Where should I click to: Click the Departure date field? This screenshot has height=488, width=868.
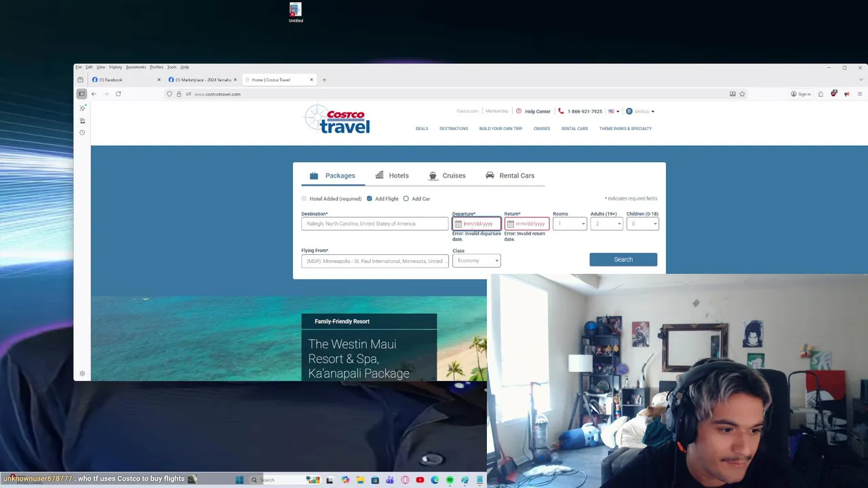point(477,224)
